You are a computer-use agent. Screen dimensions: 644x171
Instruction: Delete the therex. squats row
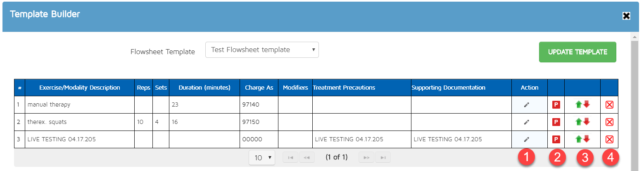[x=609, y=122]
